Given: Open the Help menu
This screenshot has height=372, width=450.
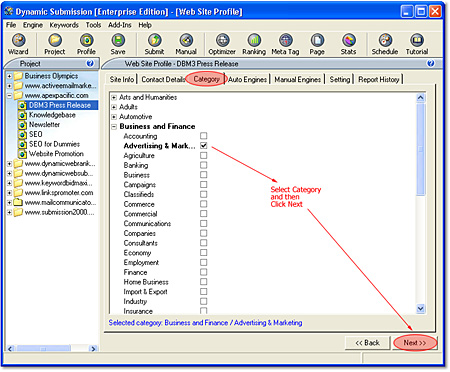Looking at the screenshot, I should [145, 25].
